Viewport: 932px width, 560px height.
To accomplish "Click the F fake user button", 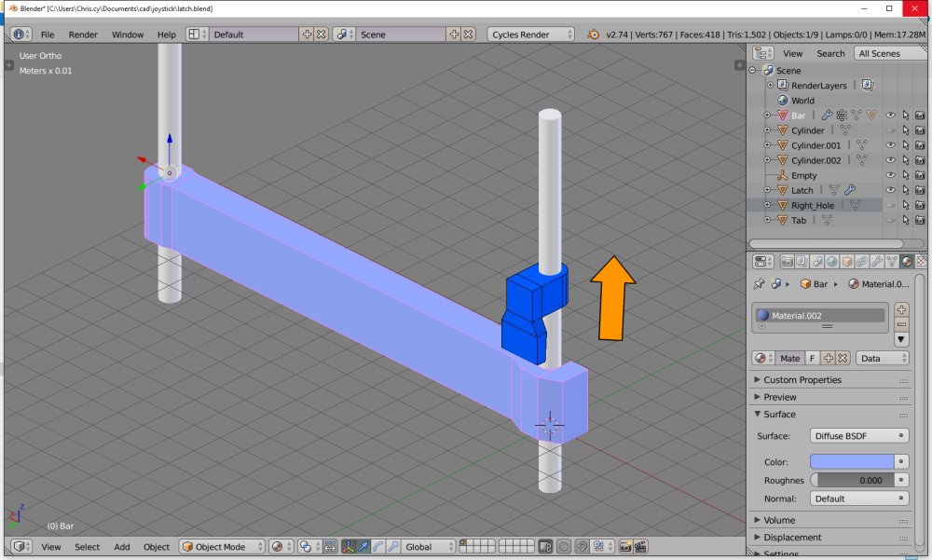I will (x=812, y=359).
